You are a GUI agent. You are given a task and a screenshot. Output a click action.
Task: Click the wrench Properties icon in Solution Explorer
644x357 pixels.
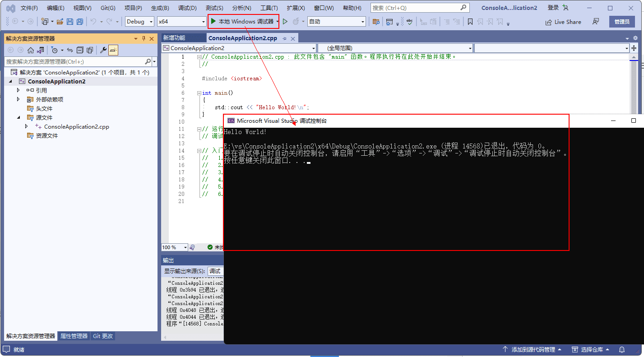point(103,50)
